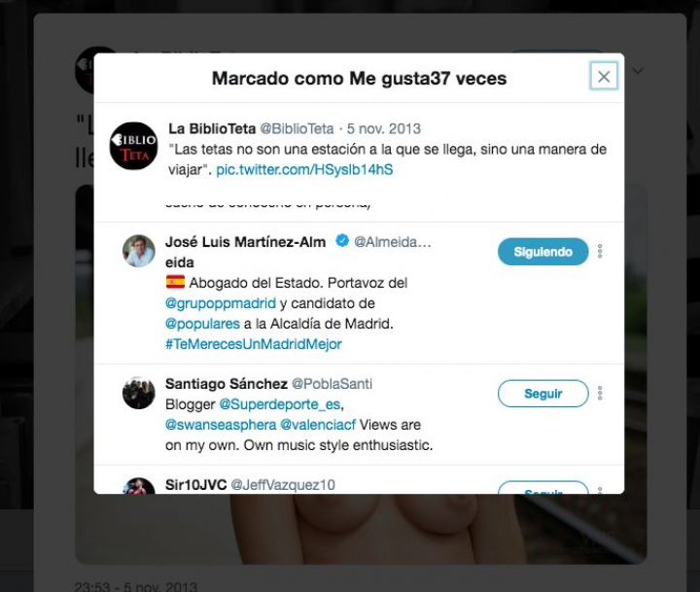The image size is (700, 592).
Task: Click the blue verified badge
Action: [x=342, y=241]
